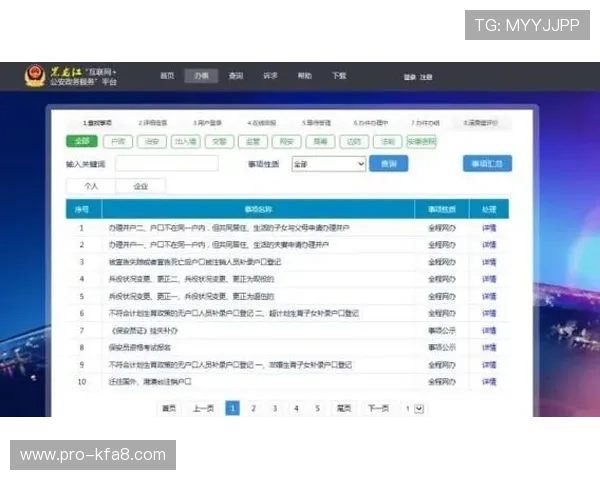The image size is (600, 480).
Task: Filter by the 交警 category
Action: pyautogui.click(x=219, y=142)
